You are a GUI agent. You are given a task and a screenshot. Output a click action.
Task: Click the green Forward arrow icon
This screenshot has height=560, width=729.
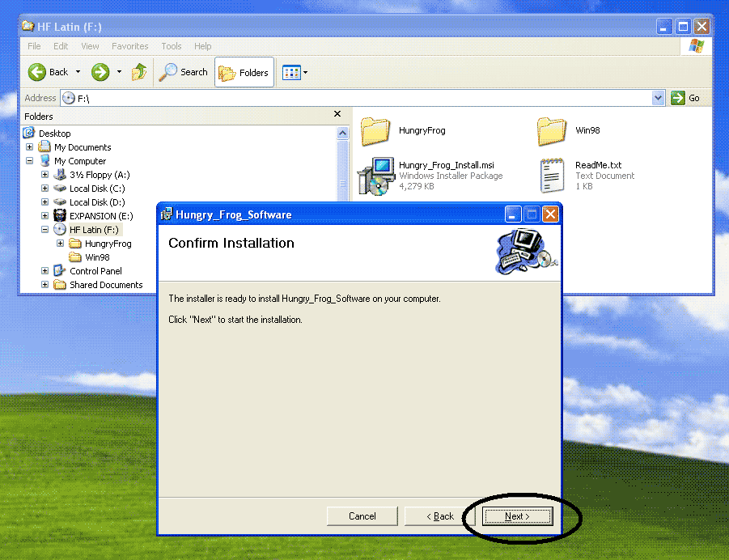100,72
